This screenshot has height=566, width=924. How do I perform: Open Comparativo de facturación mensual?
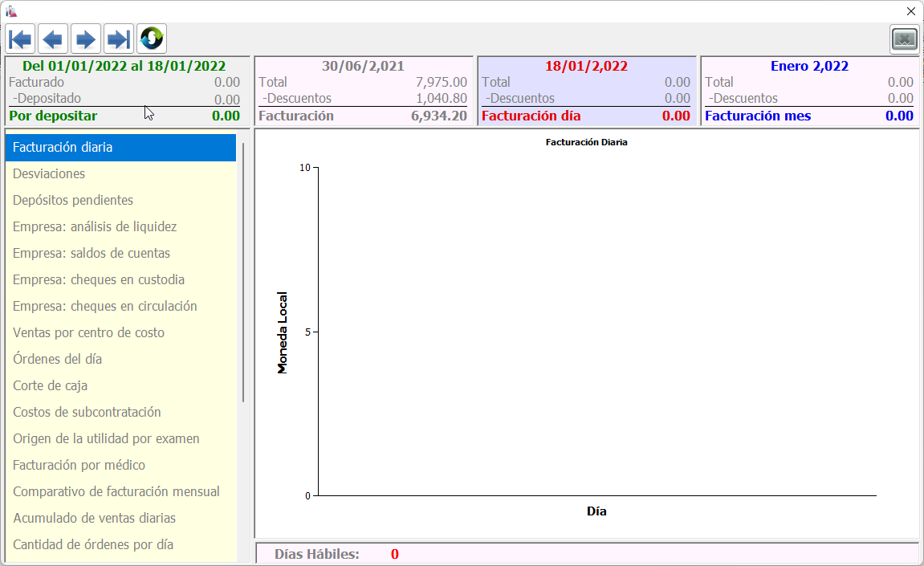116,492
